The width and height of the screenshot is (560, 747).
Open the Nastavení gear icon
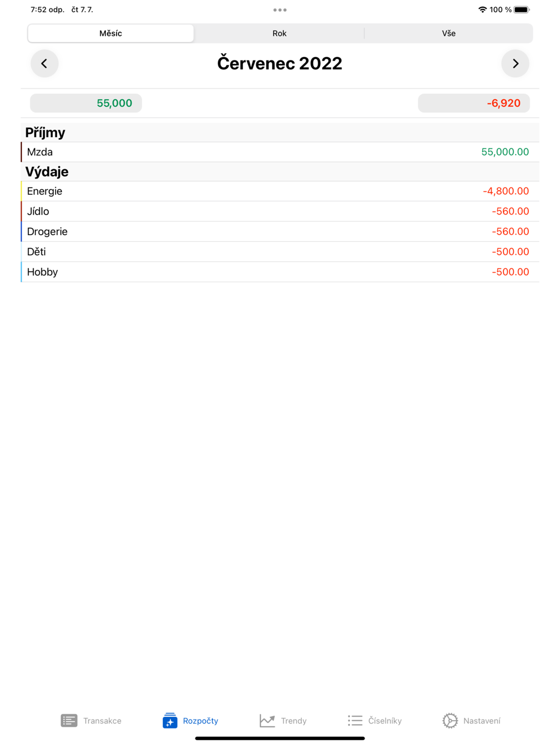(x=450, y=721)
